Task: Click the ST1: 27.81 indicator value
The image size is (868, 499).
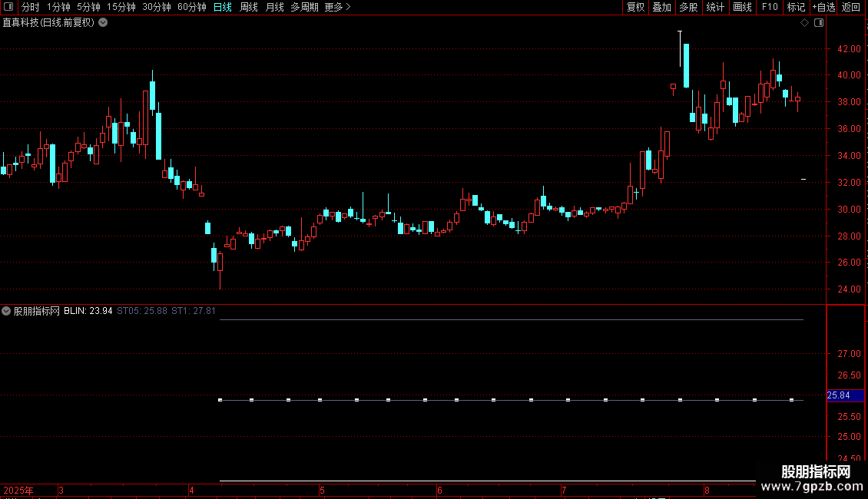Action: coord(194,311)
